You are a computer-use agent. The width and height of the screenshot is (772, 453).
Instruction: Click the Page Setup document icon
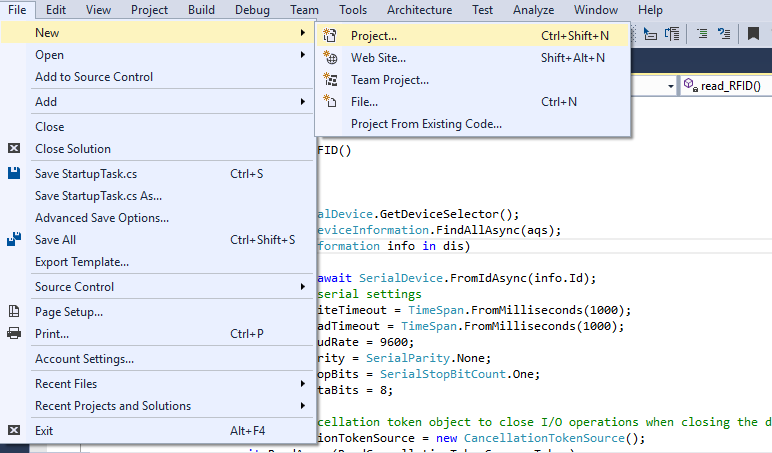pos(14,312)
